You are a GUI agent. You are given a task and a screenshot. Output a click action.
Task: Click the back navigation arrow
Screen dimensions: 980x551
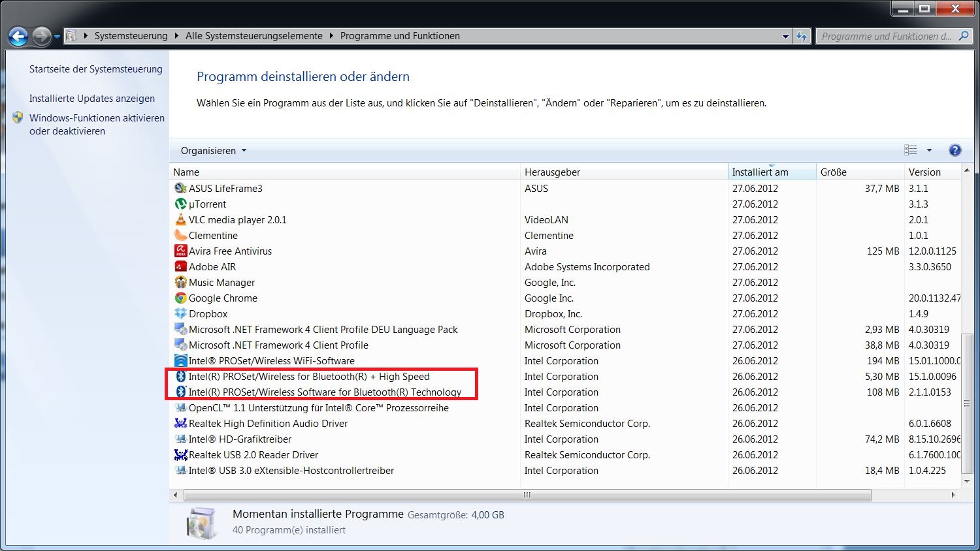coord(18,36)
